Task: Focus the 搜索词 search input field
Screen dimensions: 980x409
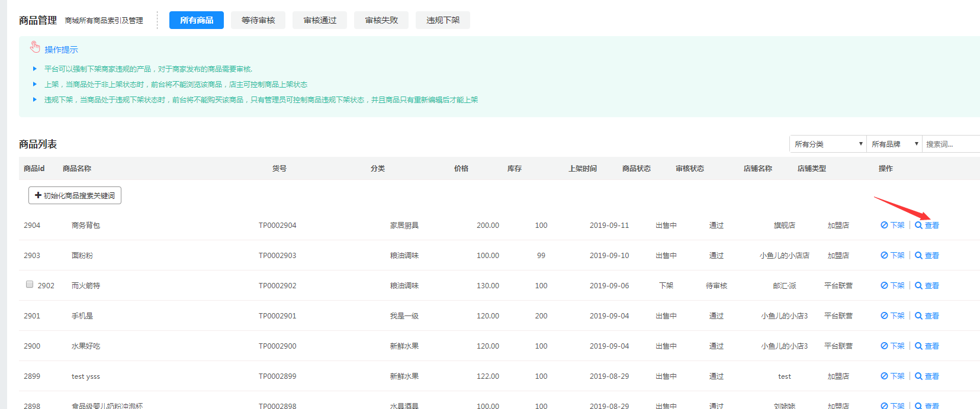Action: coord(951,144)
